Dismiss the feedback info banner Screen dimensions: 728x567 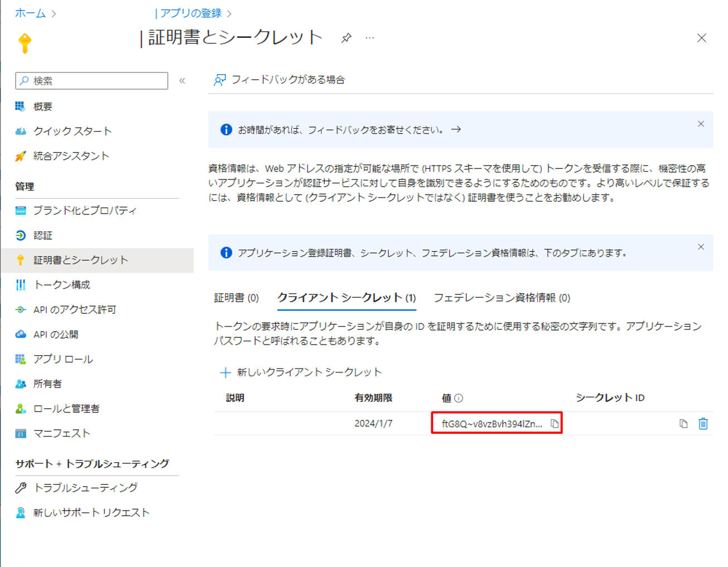click(x=701, y=124)
